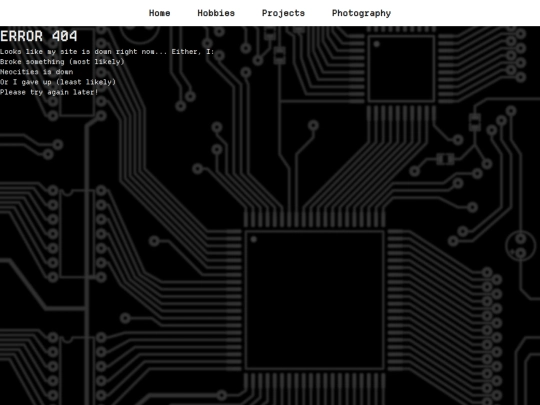This screenshot has height=405, width=540.
Task: Click the horizontal resistor component graphic
Action: [445, 159]
